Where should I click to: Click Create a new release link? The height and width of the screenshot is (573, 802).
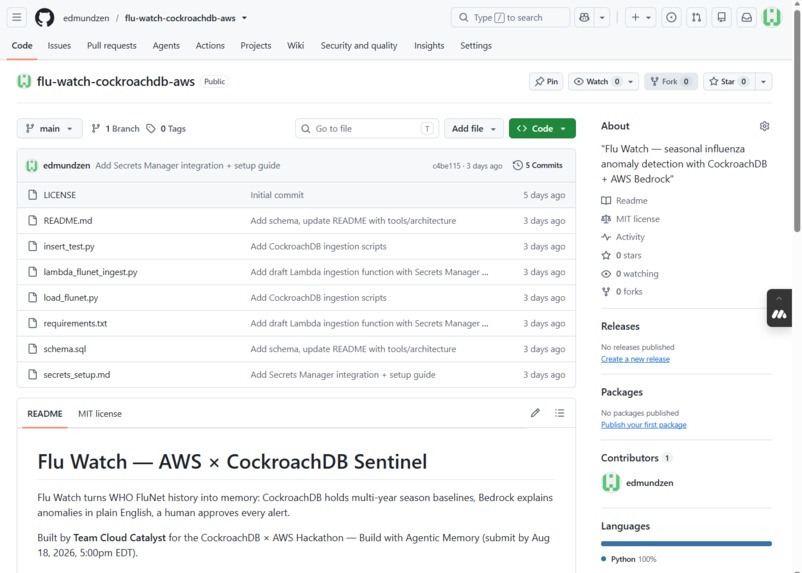pos(635,359)
